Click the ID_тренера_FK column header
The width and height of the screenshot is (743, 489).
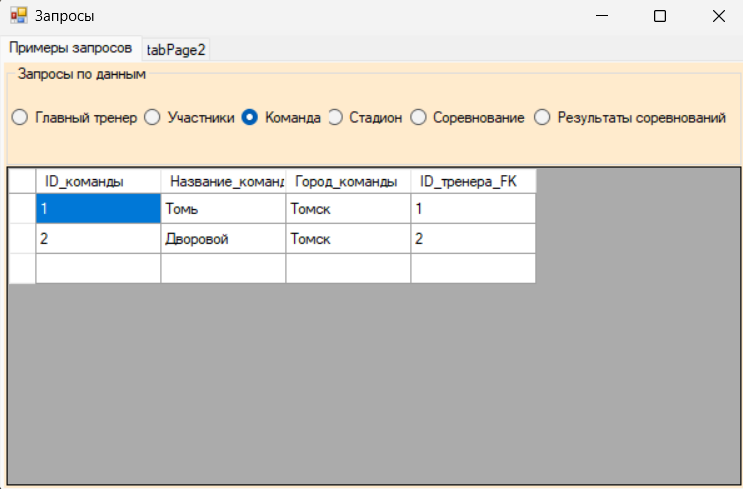click(x=473, y=181)
